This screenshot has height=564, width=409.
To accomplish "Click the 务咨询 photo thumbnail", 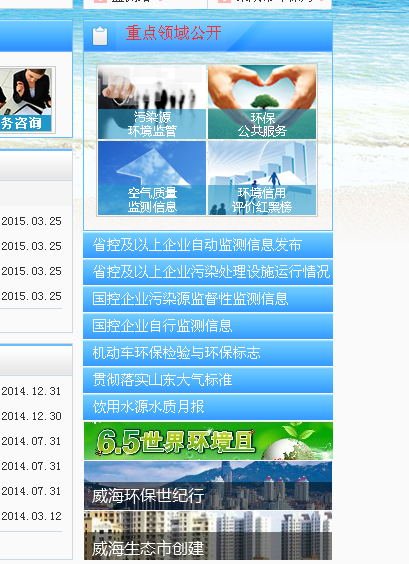I will (25, 100).
